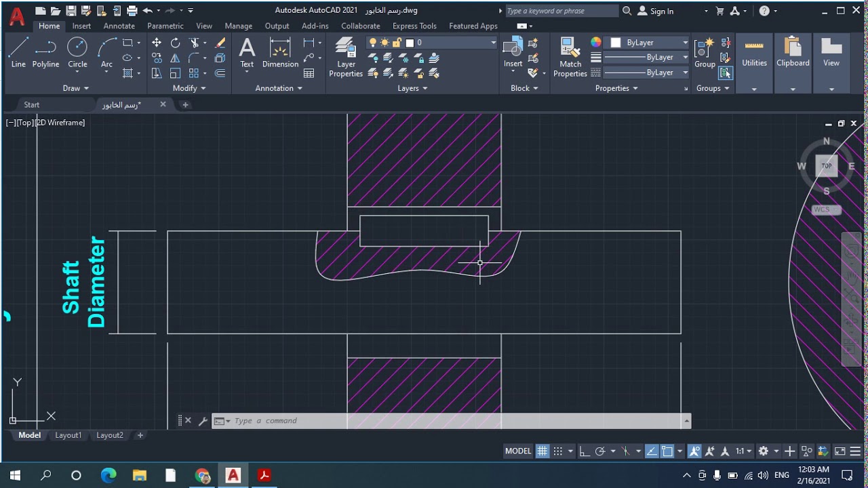868x488 pixels.
Task: Insert a Table from Annotation panel
Action: 309,73
